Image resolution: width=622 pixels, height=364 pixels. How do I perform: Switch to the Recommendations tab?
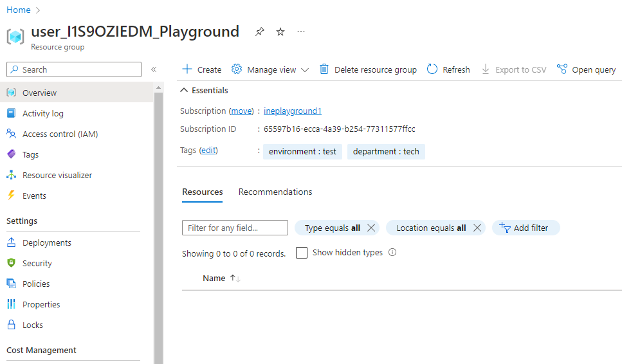275,192
